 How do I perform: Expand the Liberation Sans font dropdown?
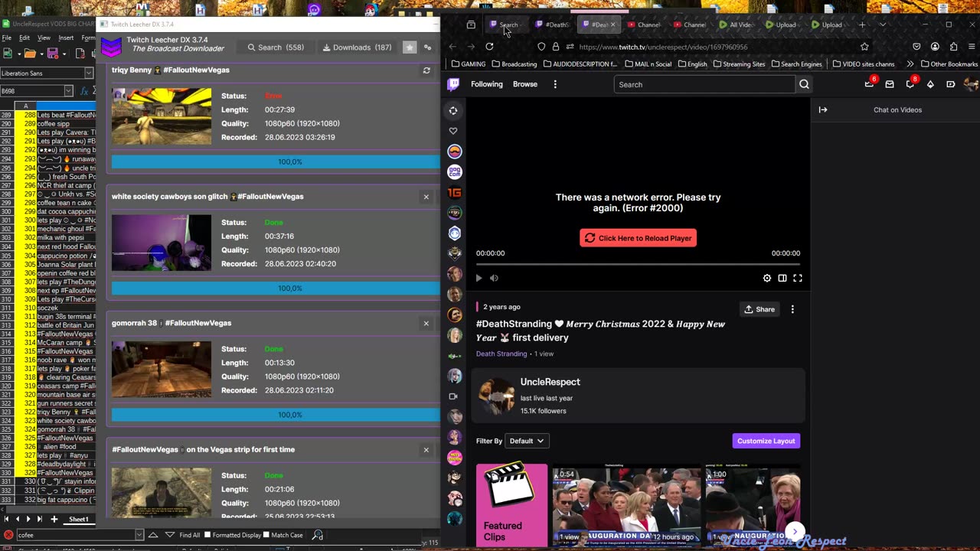pyautogui.click(x=90, y=73)
